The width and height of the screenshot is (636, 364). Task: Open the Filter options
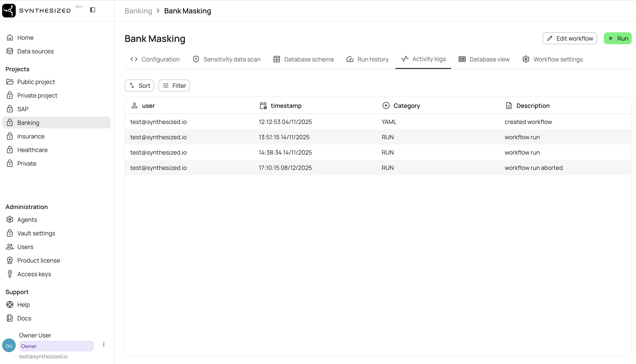174,85
